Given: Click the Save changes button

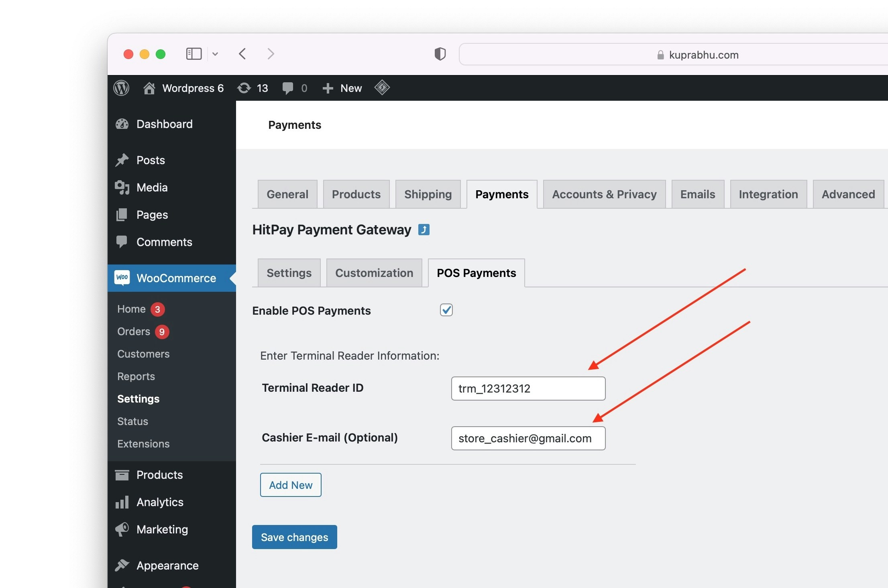Looking at the screenshot, I should (x=295, y=537).
